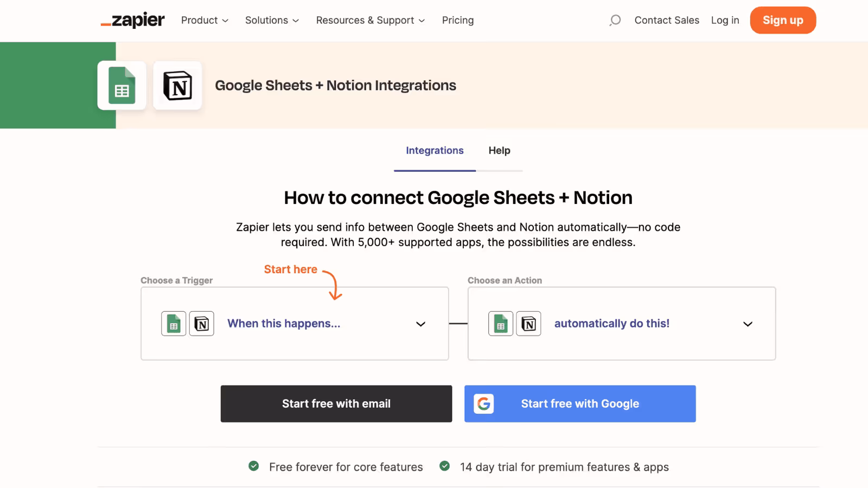Open the search magnifier icon
Image resolution: width=868 pixels, height=488 pixels.
(x=615, y=21)
